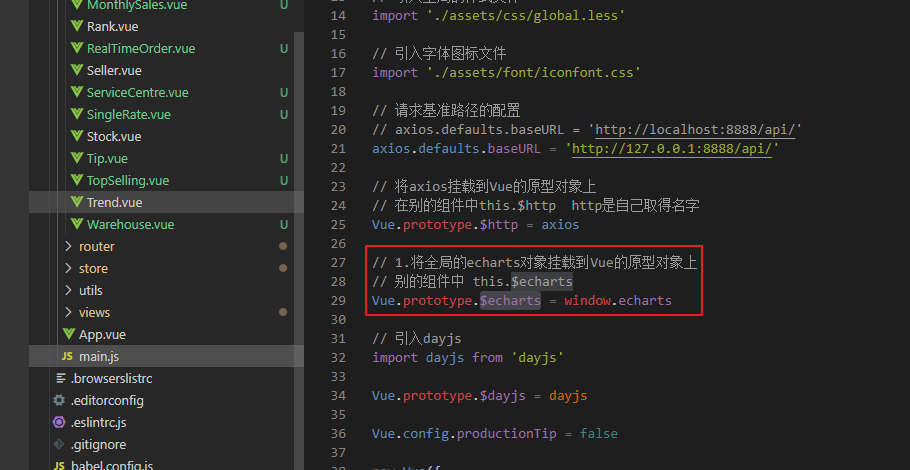Click the Vue icon beside TopSelling.vue
This screenshot has height=470, width=910.
click(x=77, y=180)
